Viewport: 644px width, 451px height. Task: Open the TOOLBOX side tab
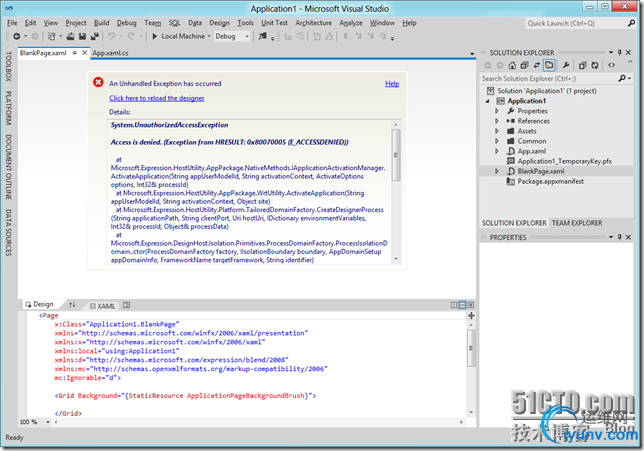[x=8, y=67]
